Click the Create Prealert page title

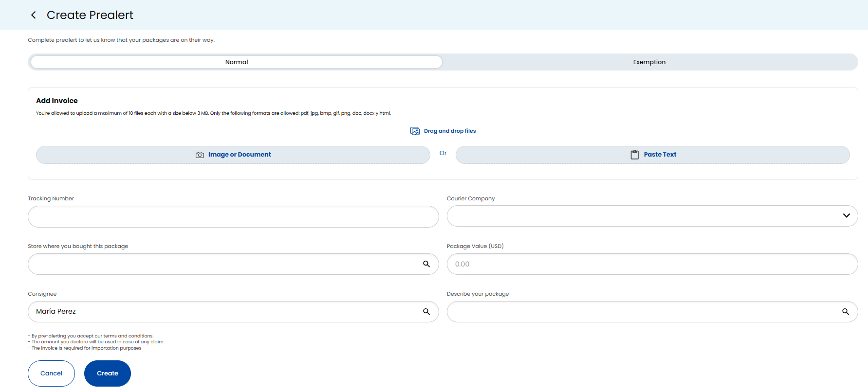pyautogui.click(x=90, y=15)
